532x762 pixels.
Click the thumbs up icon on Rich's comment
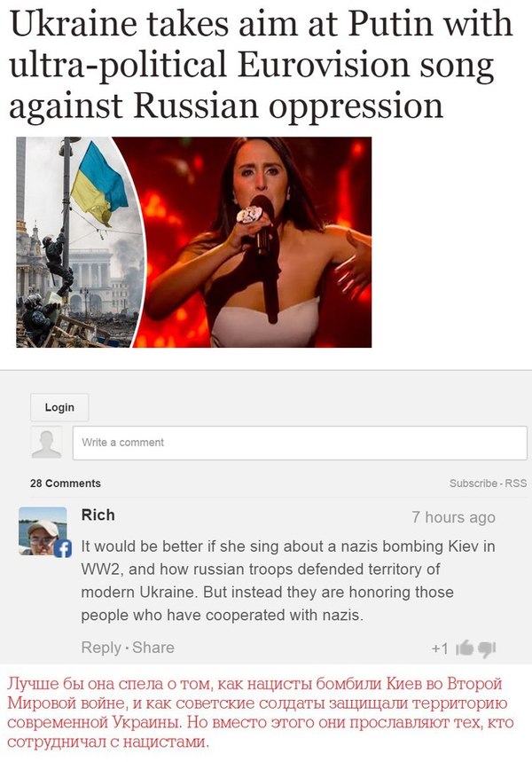[465, 648]
